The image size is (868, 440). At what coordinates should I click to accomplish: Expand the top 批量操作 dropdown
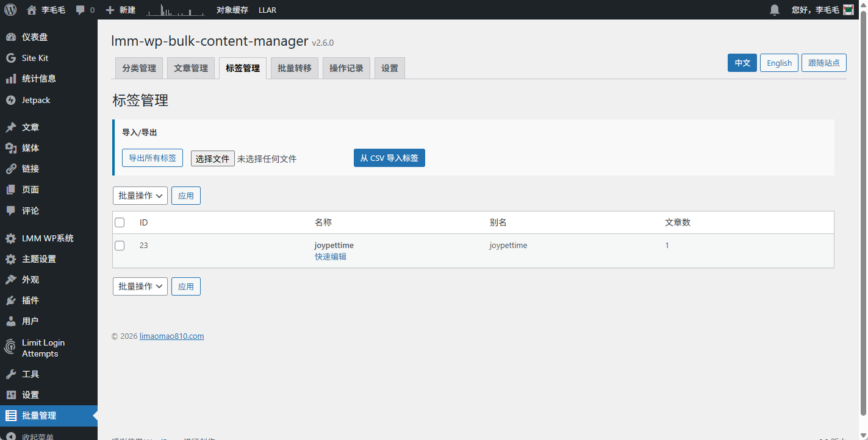click(140, 196)
